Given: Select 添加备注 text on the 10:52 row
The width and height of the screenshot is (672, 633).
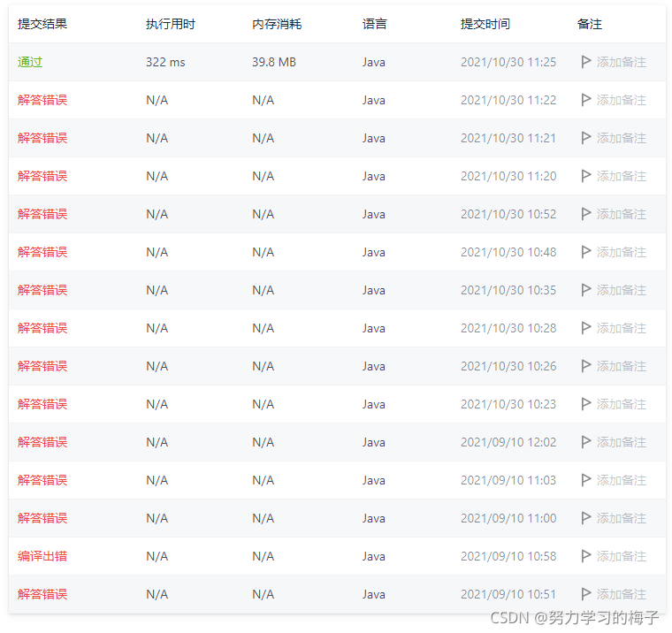Looking at the screenshot, I should click(622, 214).
